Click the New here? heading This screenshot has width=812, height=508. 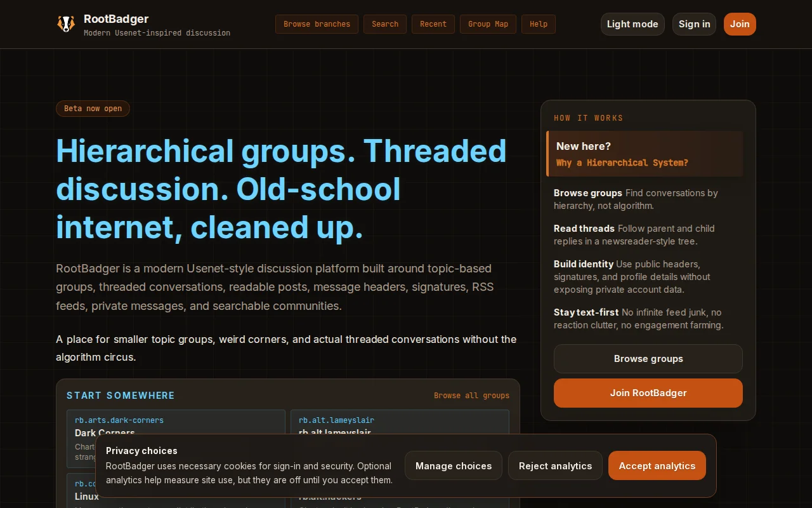584,146
